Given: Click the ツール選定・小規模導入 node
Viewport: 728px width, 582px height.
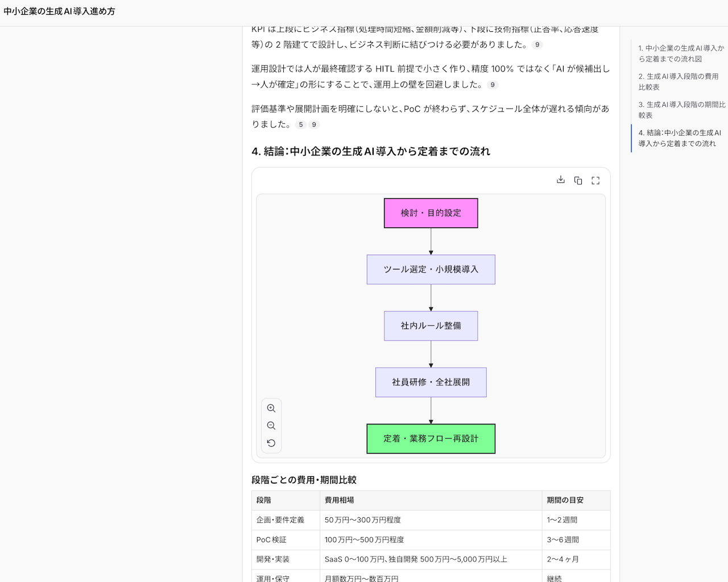Looking at the screenshot, I should (x=431, y=269).
